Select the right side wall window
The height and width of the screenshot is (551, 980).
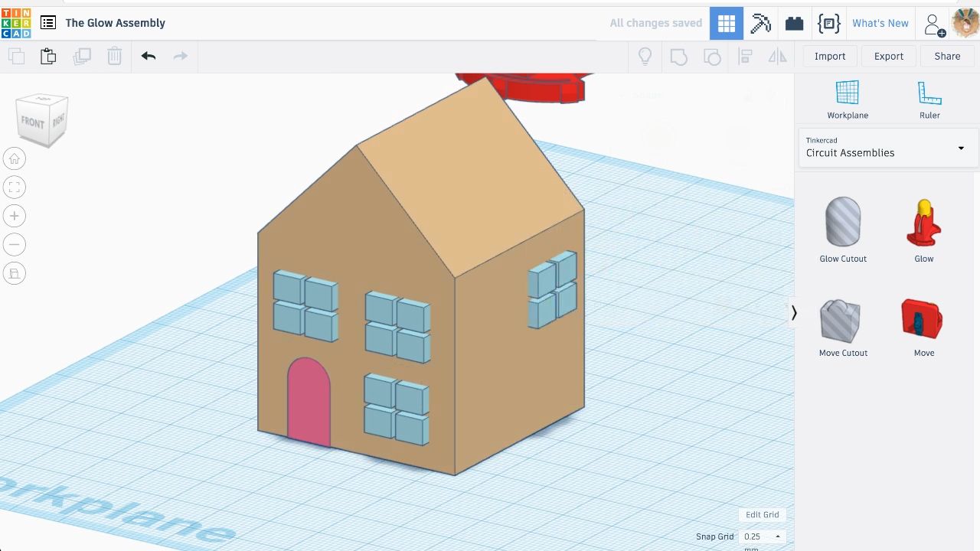click(x=553, y=289)
